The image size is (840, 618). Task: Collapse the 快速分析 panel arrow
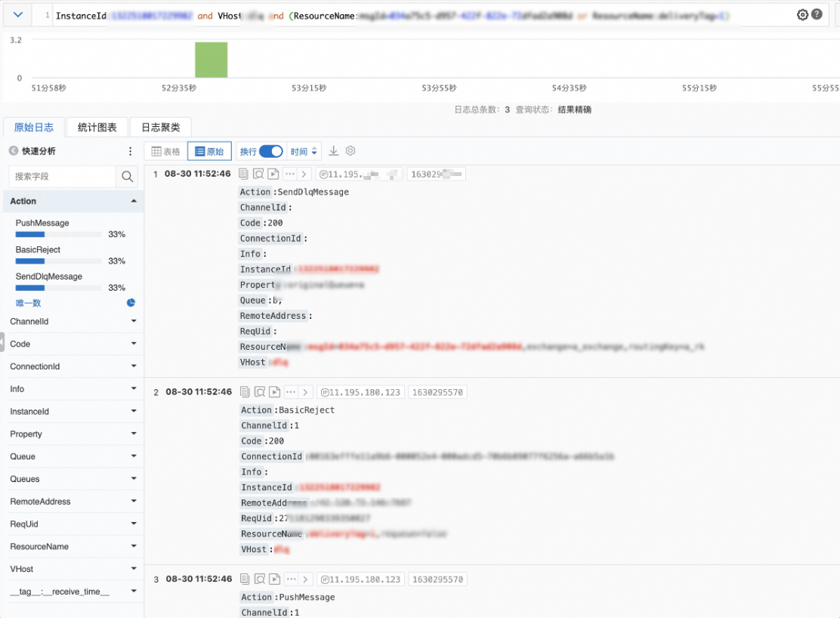pyautogui.click(x=14, y=151)
